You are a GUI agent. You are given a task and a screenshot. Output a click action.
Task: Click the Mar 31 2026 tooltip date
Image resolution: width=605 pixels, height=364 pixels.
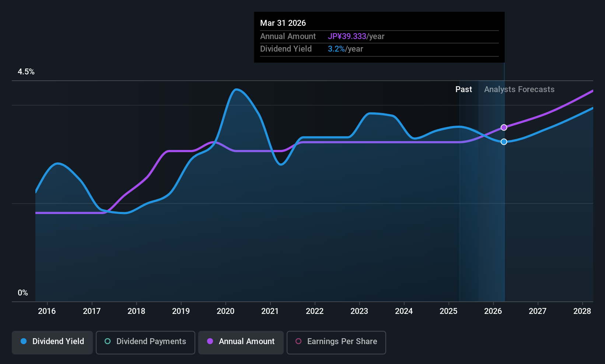[x=283, y=23]
